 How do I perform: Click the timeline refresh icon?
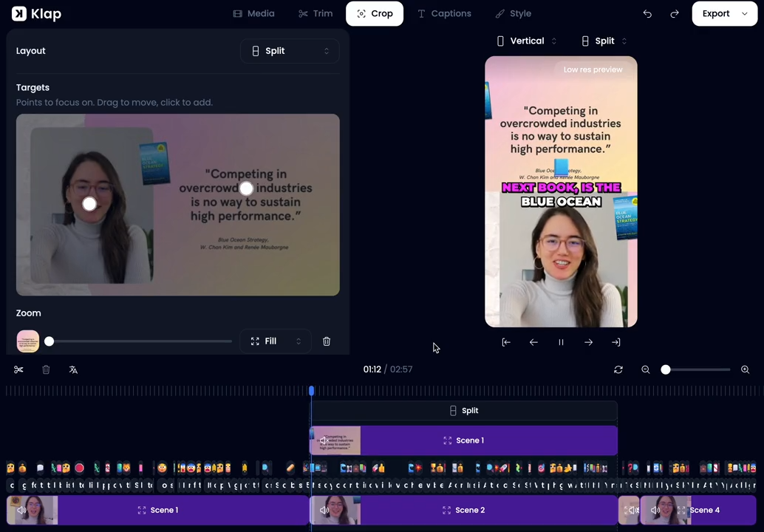coord(618,369)
